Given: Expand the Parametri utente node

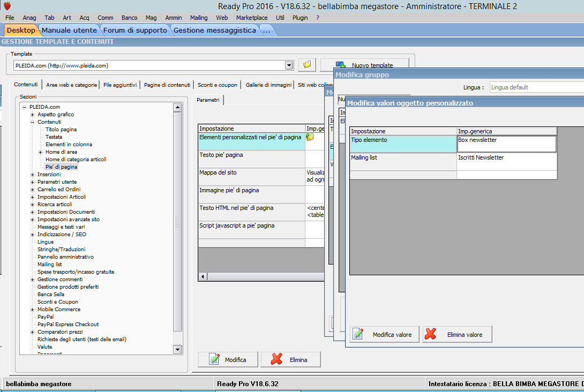Looking at the screenshot, I should click(x=32, y=182).
